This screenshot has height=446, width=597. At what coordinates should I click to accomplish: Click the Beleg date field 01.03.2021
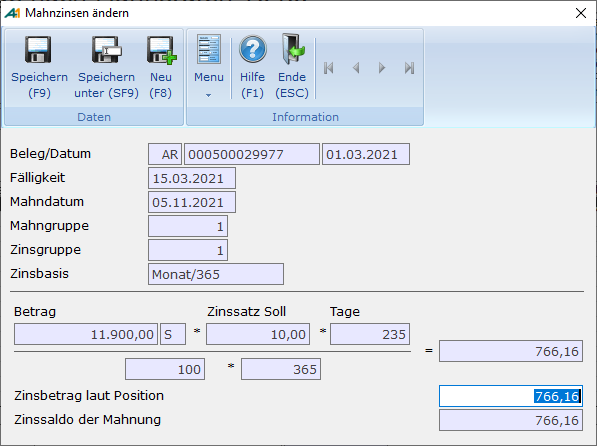point(366,154)
